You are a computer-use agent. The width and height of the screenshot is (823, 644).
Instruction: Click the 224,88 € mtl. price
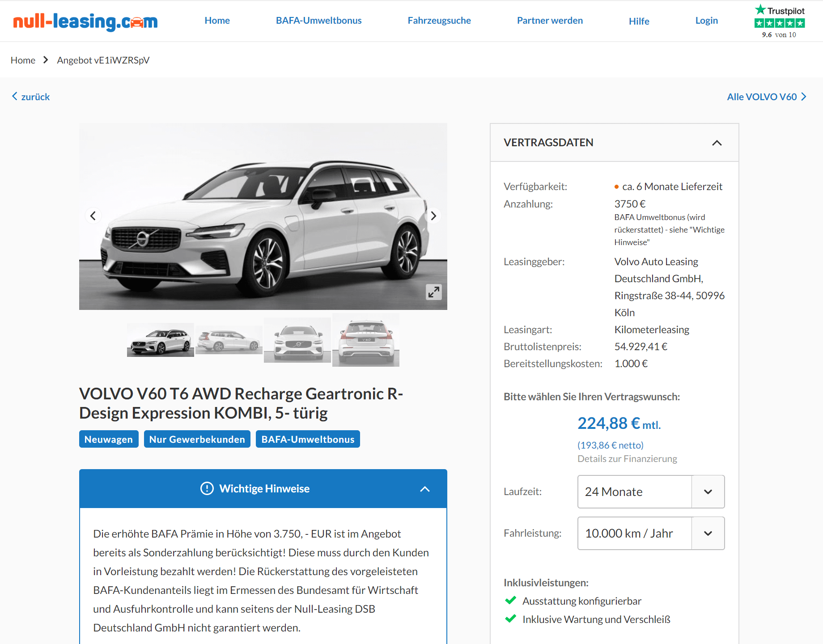(619, 423)
